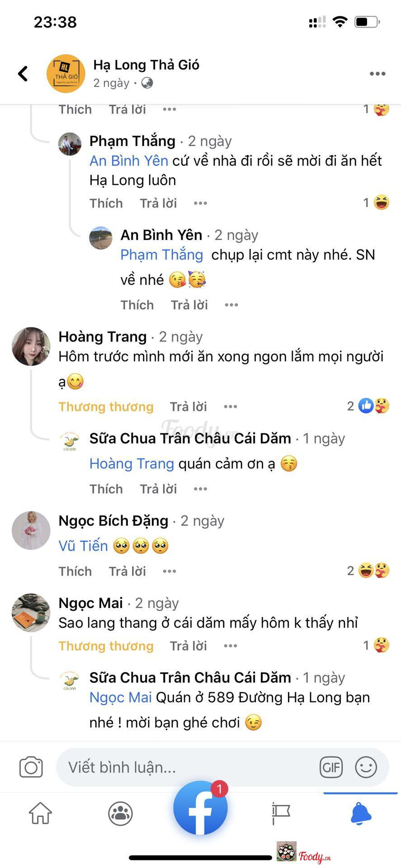This screenshot has height=868, width=401.
Task: Tap the back arrow icon
Action: click(x=23, y=74)
